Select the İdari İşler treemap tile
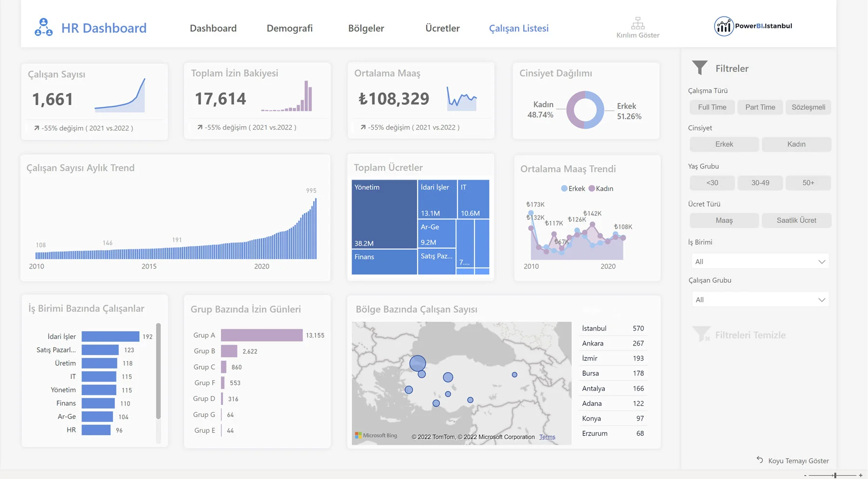Image resolution: width=868 pixels, height=479 pixels. (x=437, y=200)
